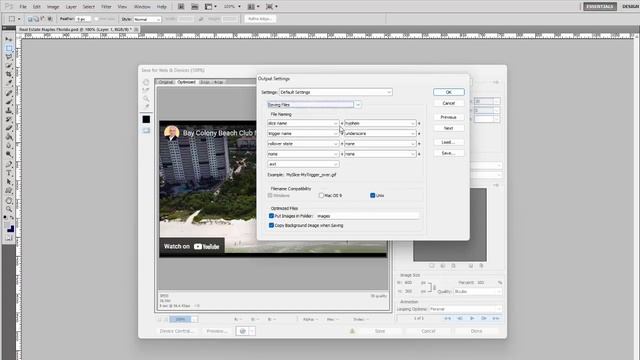Select the Clone Stamp tool

point(9,111)
